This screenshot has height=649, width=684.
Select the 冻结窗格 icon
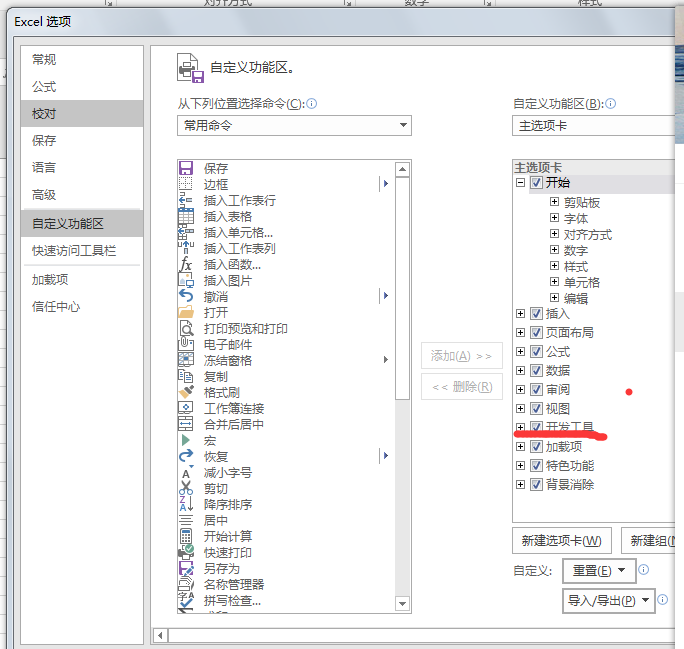pos(186,360)
